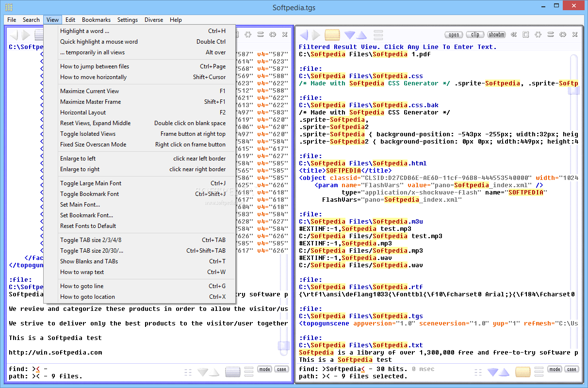Toggle the case button in the right find bar
Image resolution: width=588 pixels, height=388 pixels.
(x=572, y=369)
